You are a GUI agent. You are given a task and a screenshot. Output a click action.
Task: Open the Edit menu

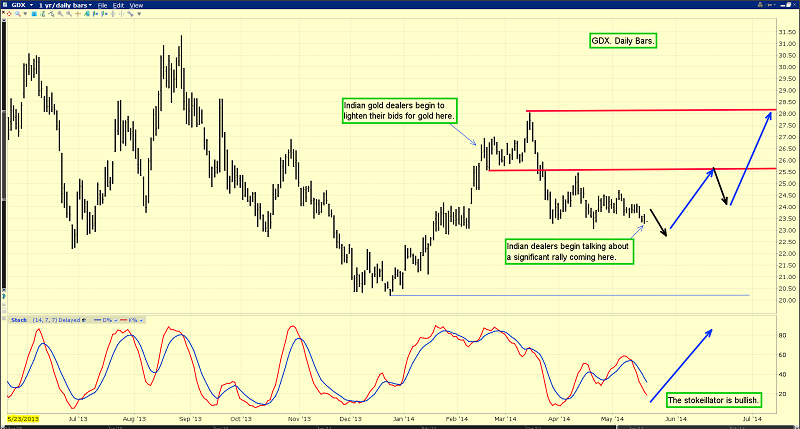click(118, 5)
